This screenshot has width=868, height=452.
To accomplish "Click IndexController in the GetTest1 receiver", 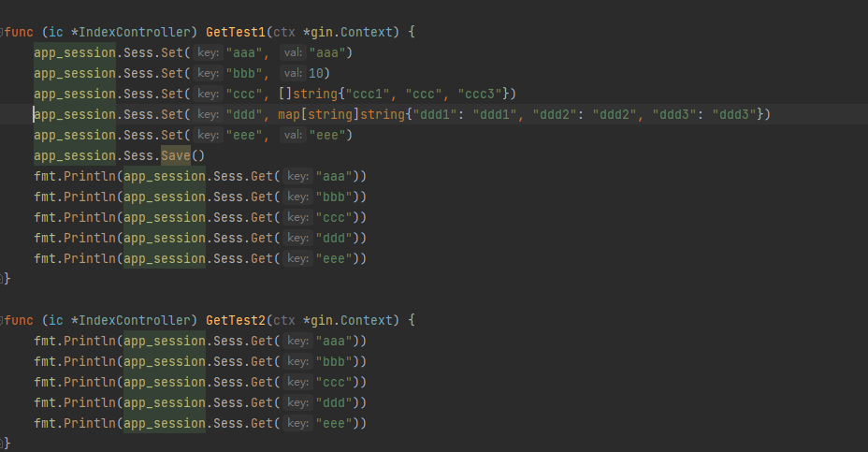I will (135, 32).
